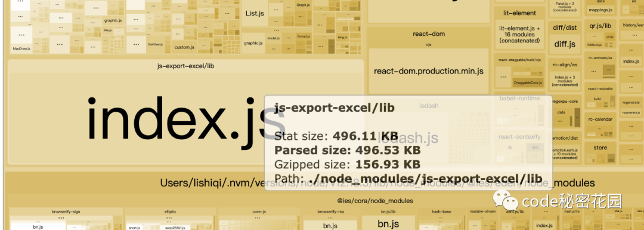Screen dimensions: 644x230
Task: Click the browserify-sign group header
Action: [66, 211]
